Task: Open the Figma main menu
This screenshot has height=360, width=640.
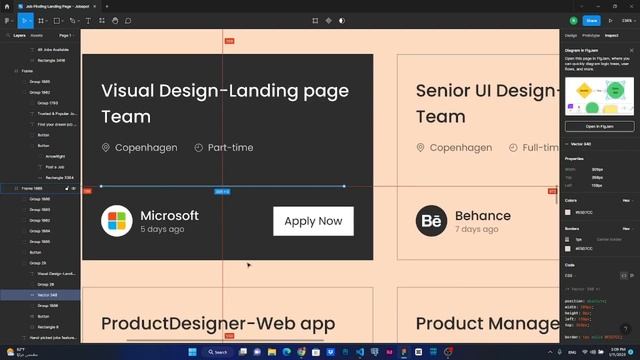Action: [x=7, y=20]
